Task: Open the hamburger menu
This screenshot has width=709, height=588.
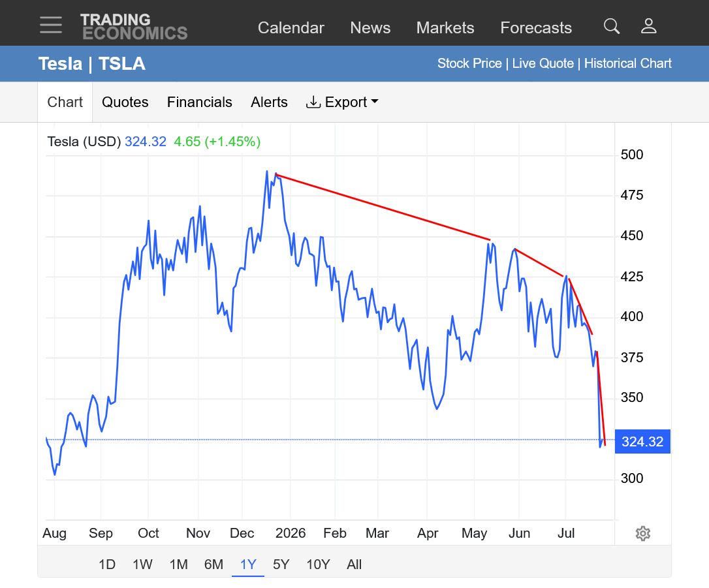Action: point(51,25)
